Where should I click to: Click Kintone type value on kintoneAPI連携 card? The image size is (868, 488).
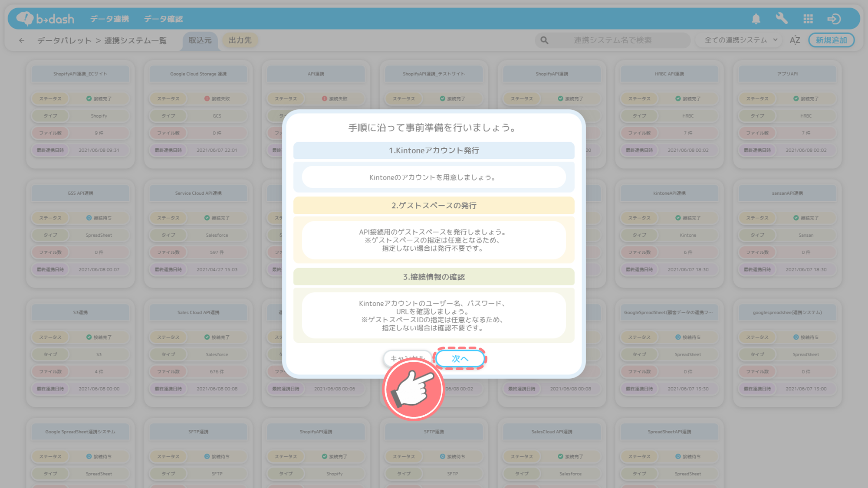coord(688,235)
